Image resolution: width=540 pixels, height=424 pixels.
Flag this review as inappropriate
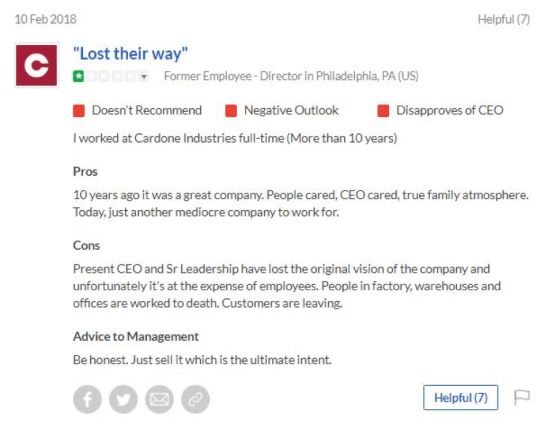point(521,398)
